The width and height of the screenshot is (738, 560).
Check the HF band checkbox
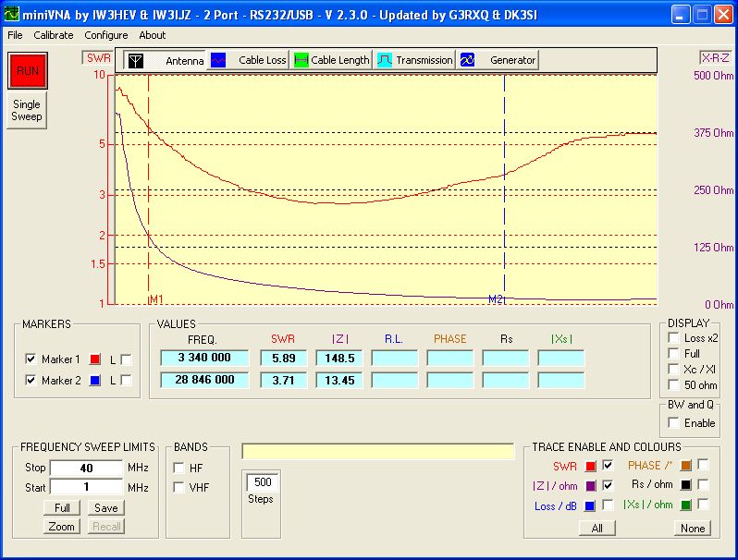point(178,468)
